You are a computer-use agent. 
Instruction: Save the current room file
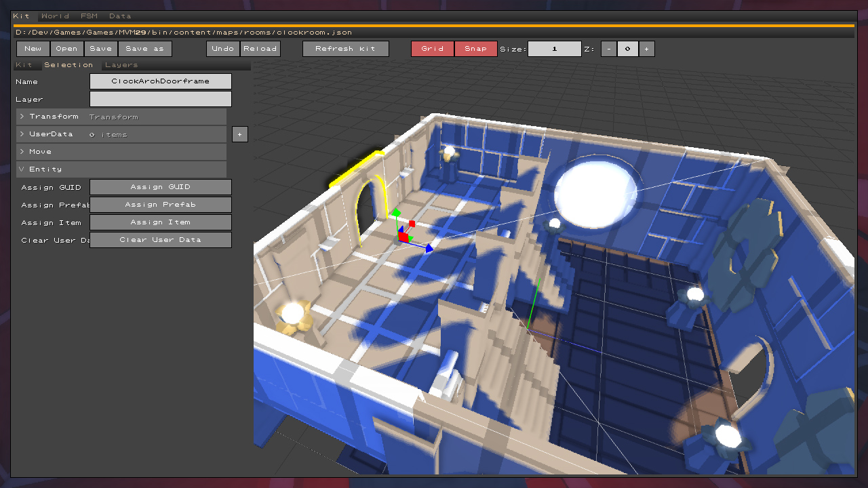(100, 49)
